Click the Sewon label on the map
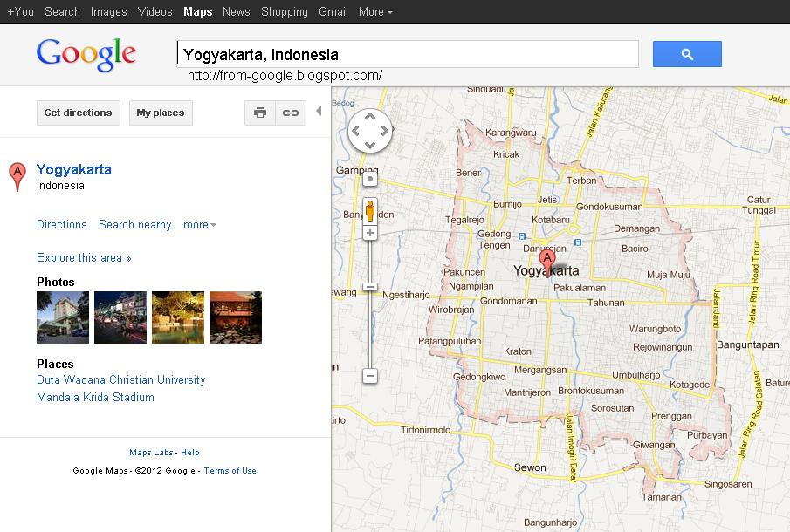 (x=530, y=467)
